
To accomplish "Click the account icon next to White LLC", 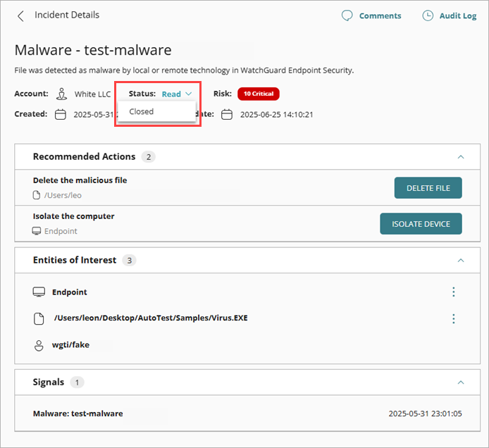I will [x=62, y=94].
